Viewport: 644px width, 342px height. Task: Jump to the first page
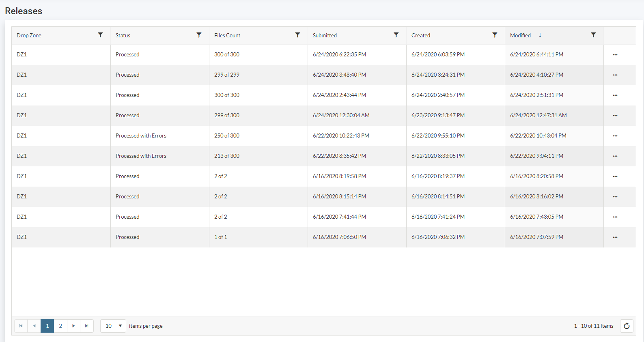tap(21, 326)
